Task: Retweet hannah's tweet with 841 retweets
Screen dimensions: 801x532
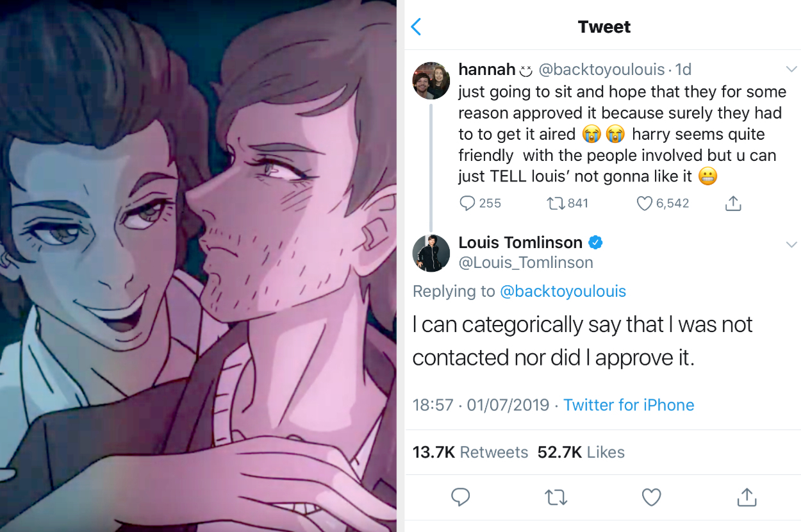Action: [x=555, y=203]
